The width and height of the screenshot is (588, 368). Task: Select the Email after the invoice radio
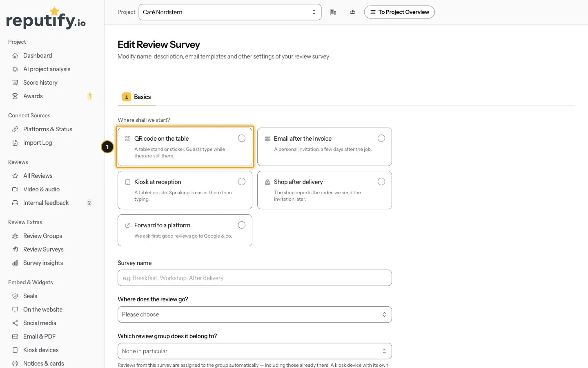[381, 138]
